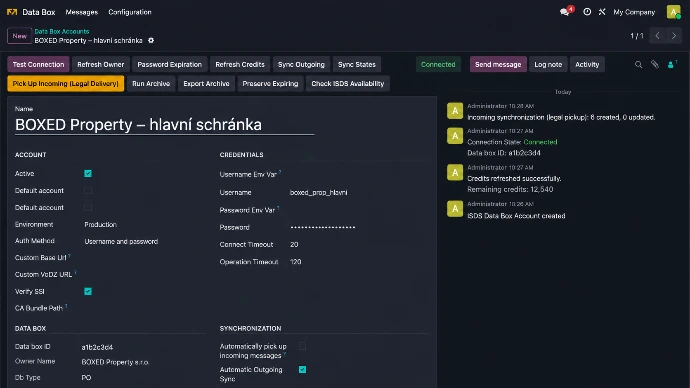Click Administrator avatar on Credits refreshed message
Screen dimensions: 690x388
tap(455, 172)
